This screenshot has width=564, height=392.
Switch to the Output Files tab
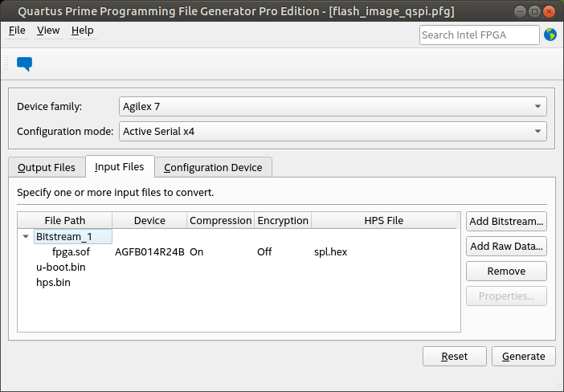pos(47,167)
